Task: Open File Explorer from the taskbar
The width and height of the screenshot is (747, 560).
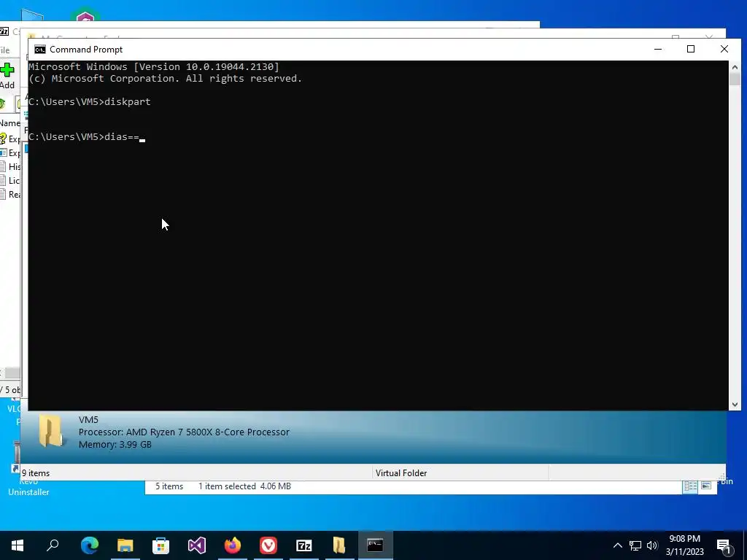Action: tap(125, 545)
